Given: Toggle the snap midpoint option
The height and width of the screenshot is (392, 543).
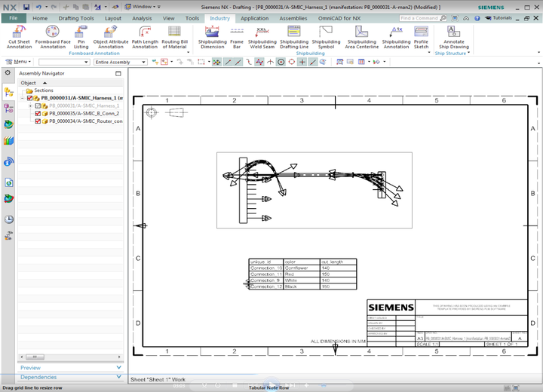Looking at the screenshot, I should coord(238,62).
